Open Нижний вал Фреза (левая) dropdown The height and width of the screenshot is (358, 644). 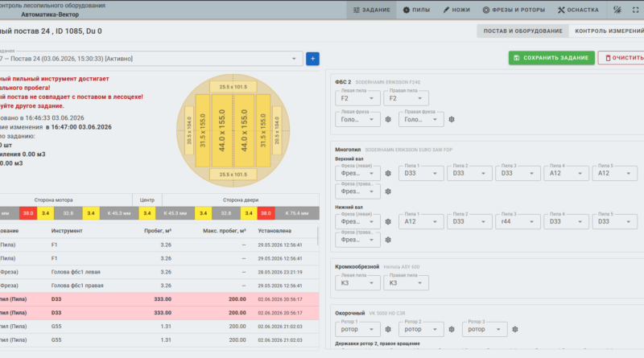357,221
